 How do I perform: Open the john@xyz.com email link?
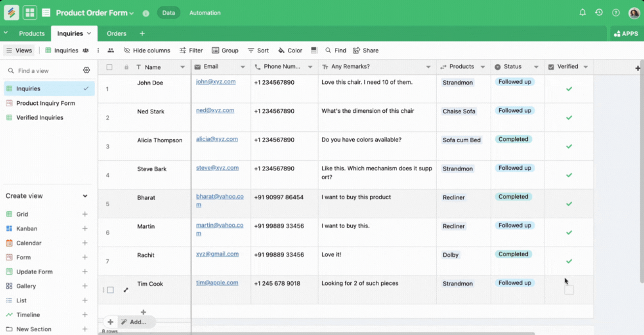[216, 81]
